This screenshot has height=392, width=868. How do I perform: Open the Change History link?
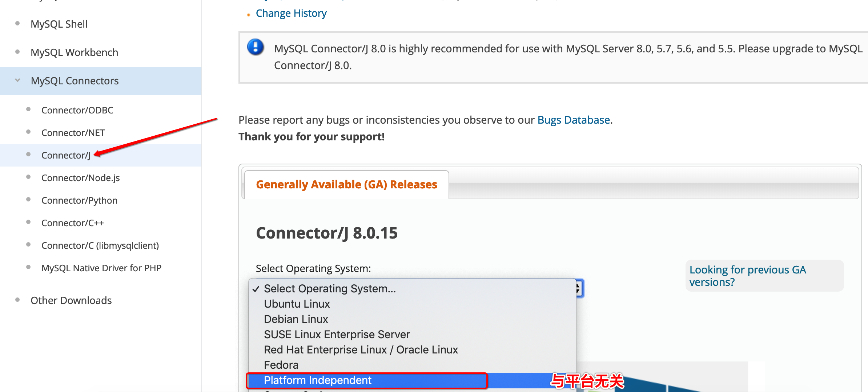[x=291, y=13]
